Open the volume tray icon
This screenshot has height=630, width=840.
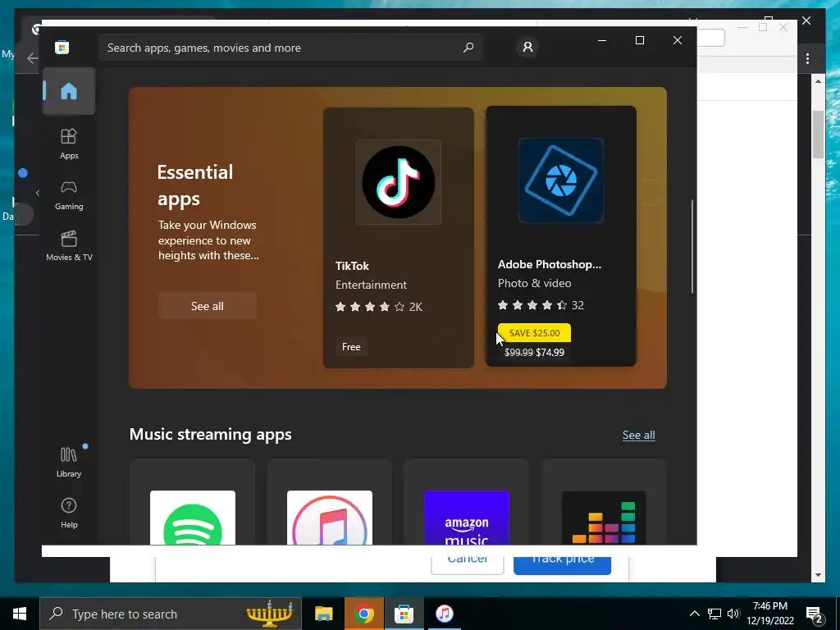click(733, 614)
